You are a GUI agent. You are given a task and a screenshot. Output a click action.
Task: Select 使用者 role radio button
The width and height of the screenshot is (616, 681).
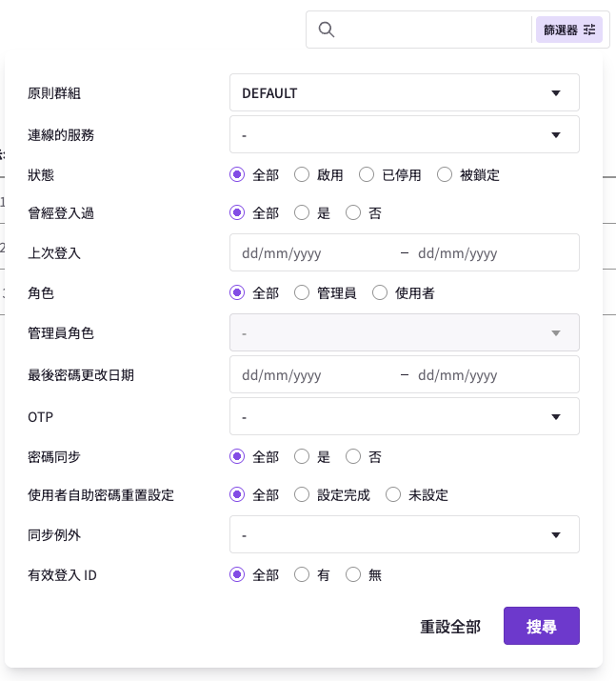380,292
